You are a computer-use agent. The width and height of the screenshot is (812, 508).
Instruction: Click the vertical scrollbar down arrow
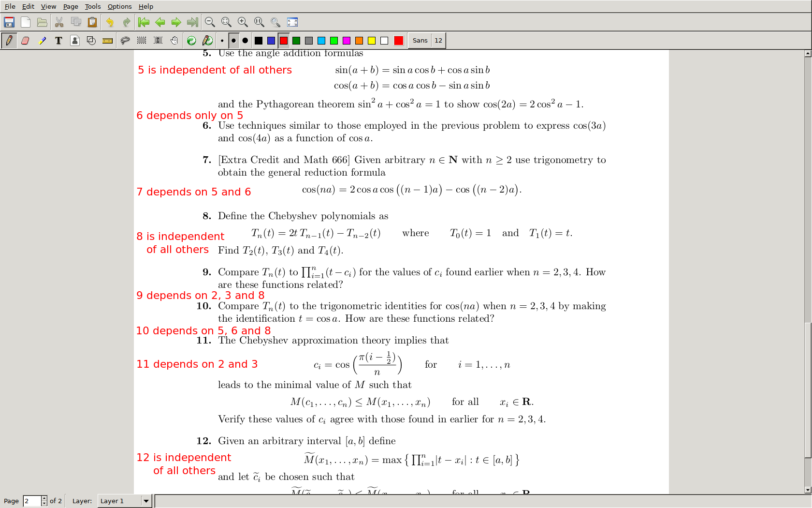click(x=808, y=490)
